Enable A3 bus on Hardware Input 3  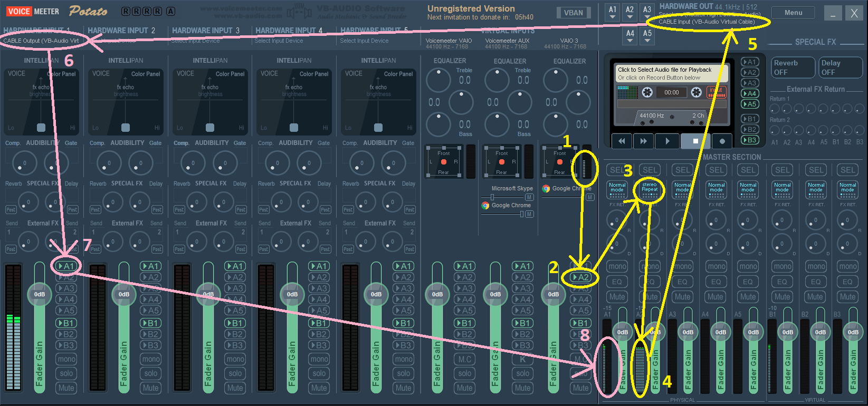point(235,288)
